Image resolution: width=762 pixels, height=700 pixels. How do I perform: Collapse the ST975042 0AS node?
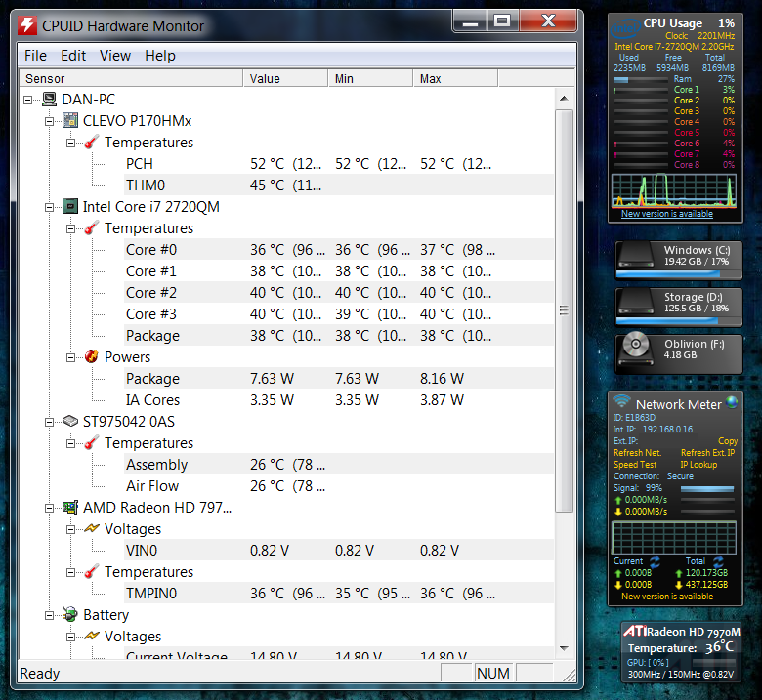(49, 422)
